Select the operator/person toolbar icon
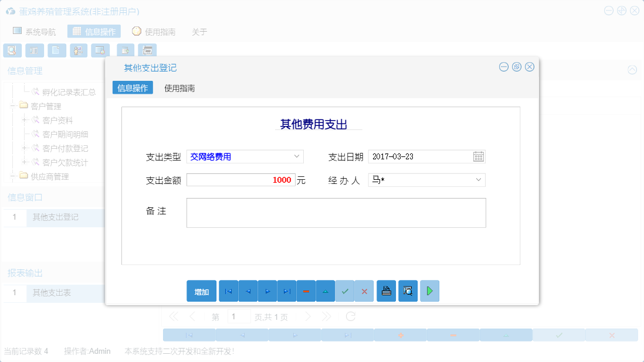 point(79,50)
